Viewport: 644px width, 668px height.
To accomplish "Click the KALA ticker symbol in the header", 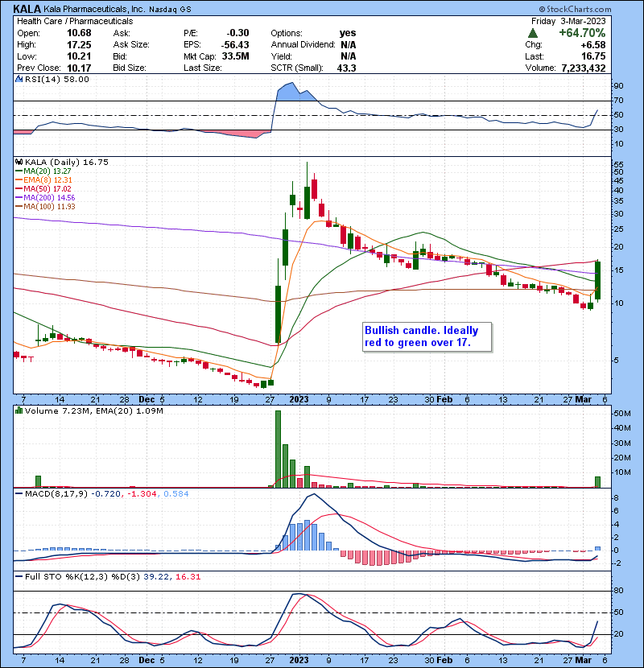I will pos(27,9).
